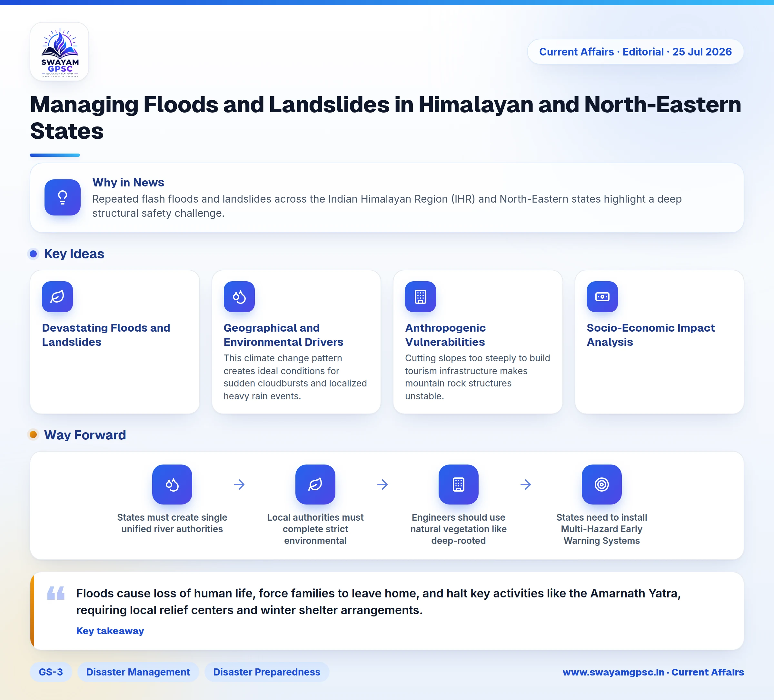This screenshot has height=700, width=774.
Task: Click the Engineers should use natural vegetation text
Action: (x=458, y=529)
